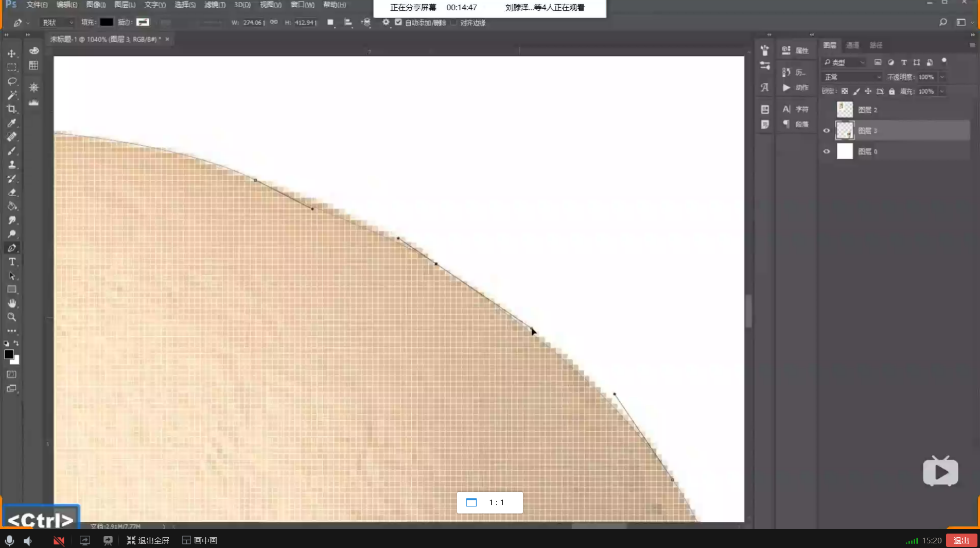Click the red 退出 button
The image size is (980, 548).
point(961,540)
